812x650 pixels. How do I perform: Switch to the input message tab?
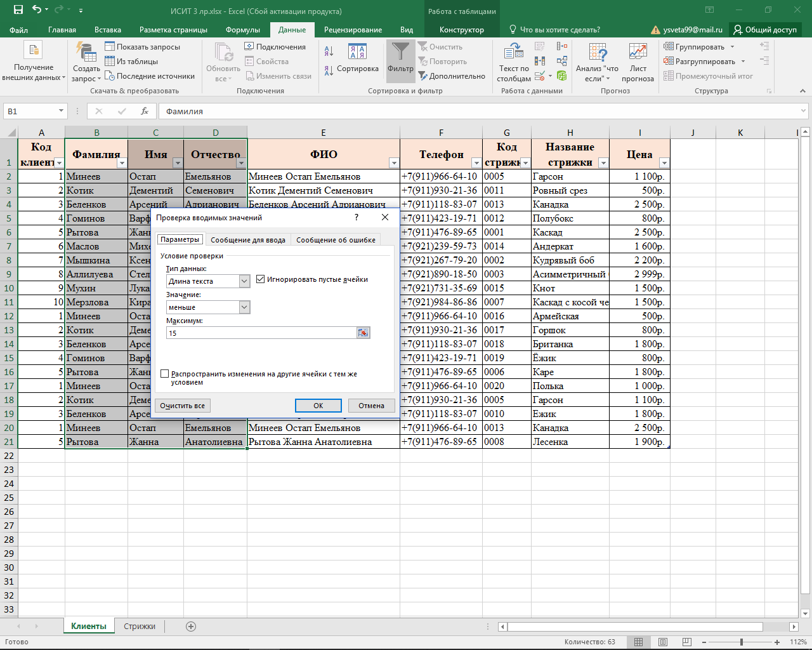[x=247, y=240]
